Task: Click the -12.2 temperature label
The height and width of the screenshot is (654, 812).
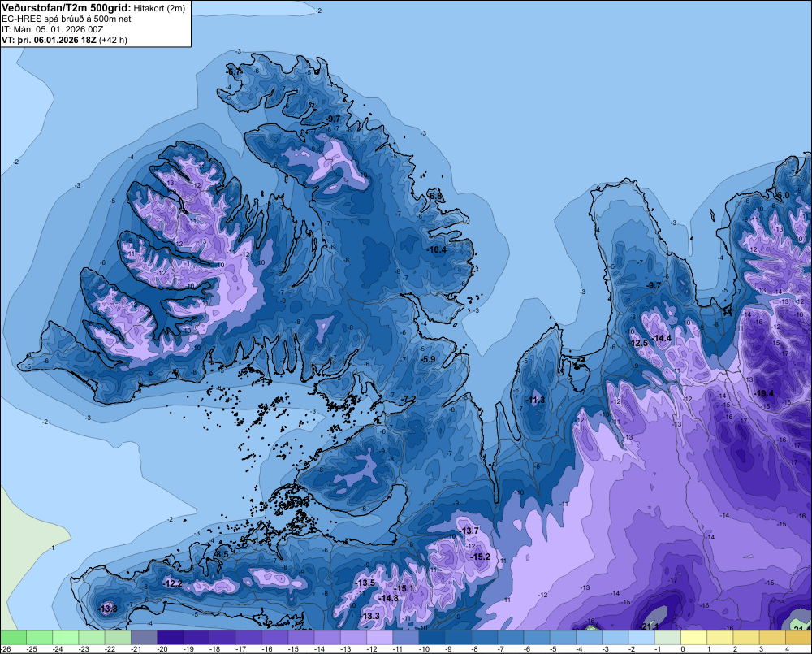Action: coord(172,583)
